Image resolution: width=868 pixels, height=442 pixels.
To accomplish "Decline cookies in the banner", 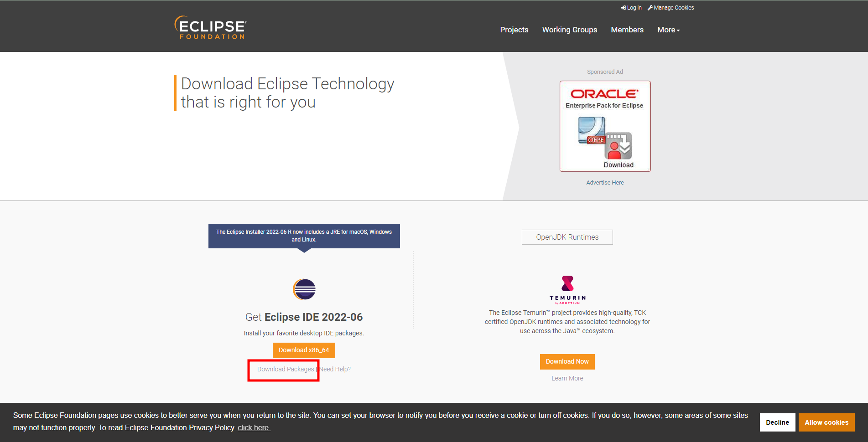I will pos(777,422).
